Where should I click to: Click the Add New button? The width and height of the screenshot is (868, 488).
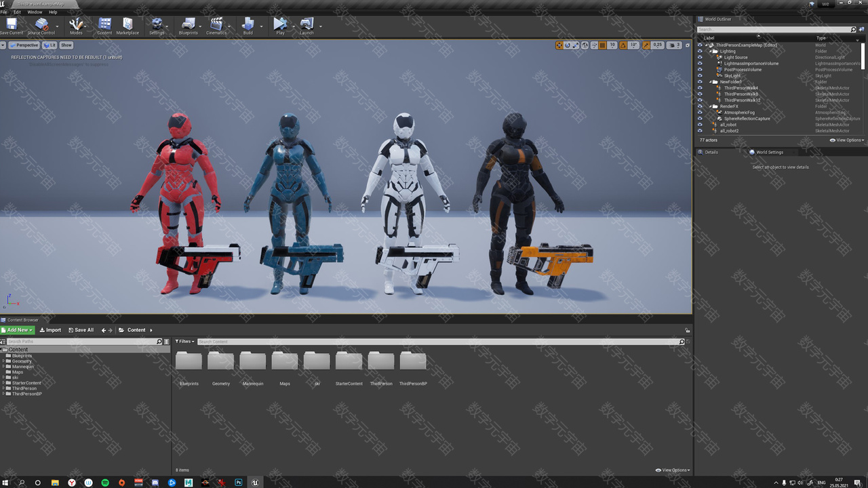coord(18,330)
